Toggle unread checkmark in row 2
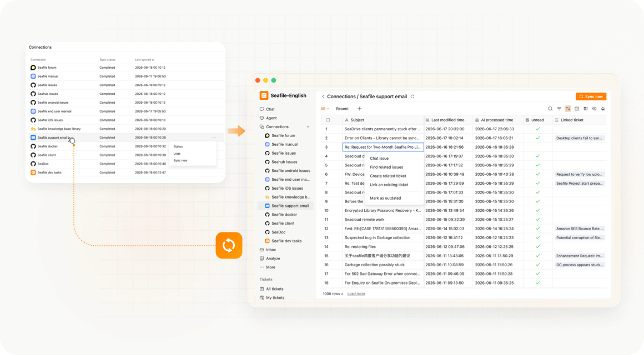Viewport: 644px width, 355px height. [x=537, y=138]
